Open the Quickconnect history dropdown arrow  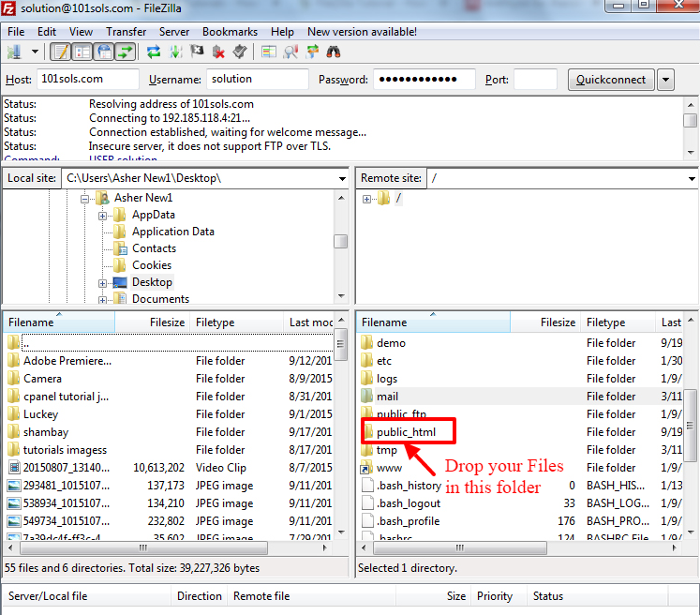coord(665,80)
